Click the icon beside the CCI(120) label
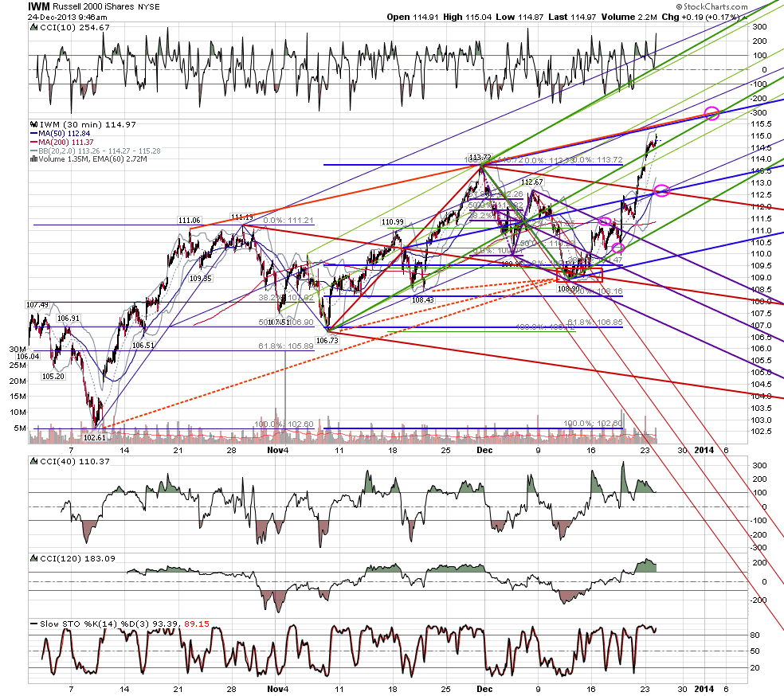The width and height of the screenshot is (784, 696). point(34,558)
